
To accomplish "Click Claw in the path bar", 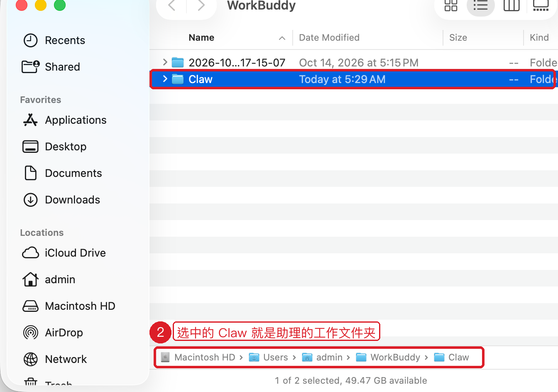I will [x=451, y=357].
